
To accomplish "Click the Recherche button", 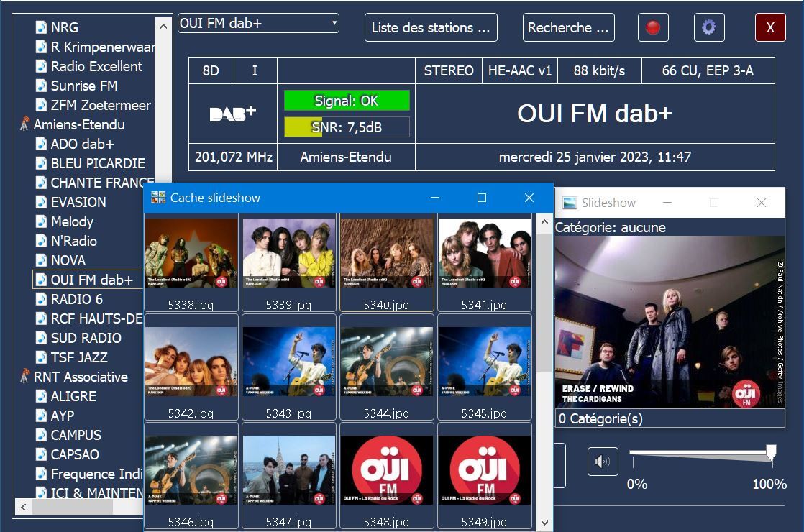I will point(569,27).
